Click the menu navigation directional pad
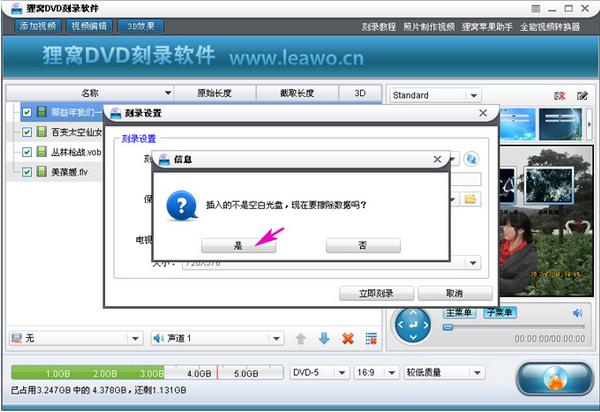 (x=413, y=324)
